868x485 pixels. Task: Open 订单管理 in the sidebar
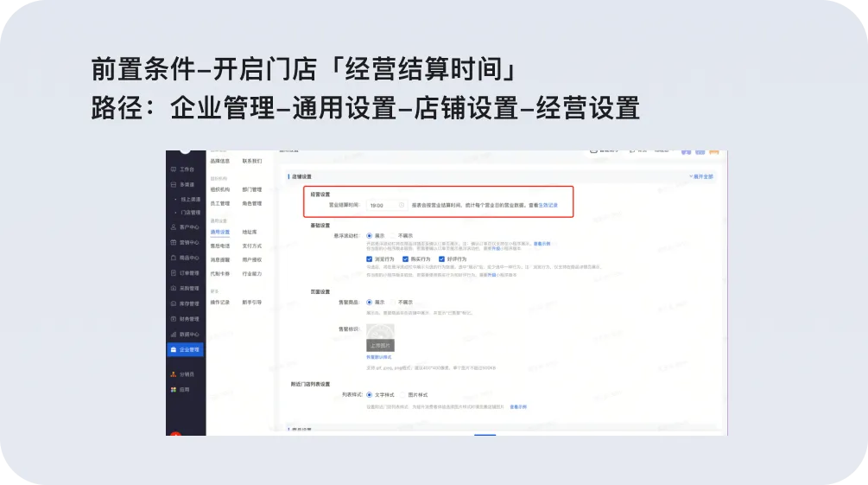(x=186, y=272)
